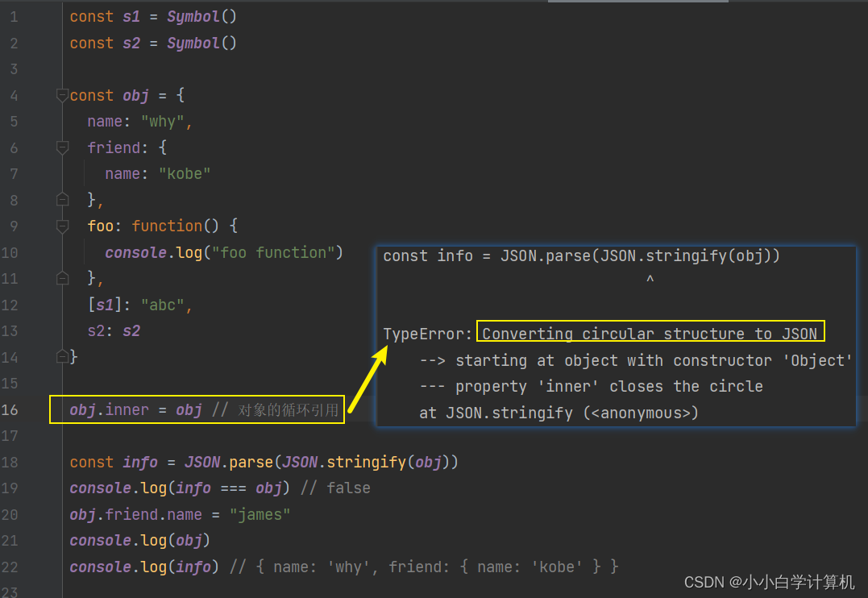Viewport: 868px width, 598px height.
Task: Click "property 'inner' closes the circle" line
Action: [x=592, y=387]
